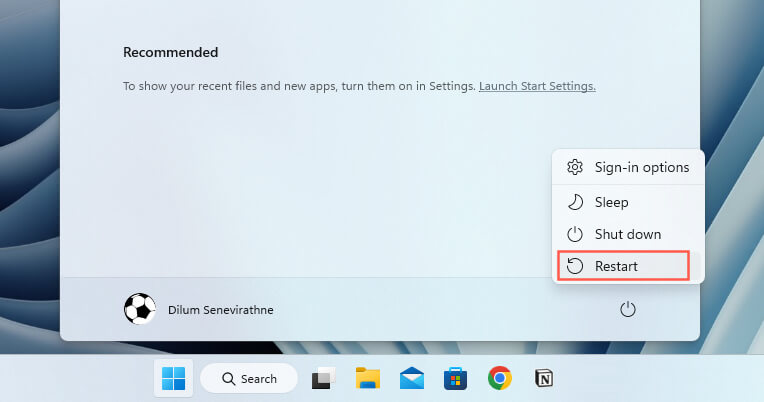The image size is (764, 402).
Task: Click the Dilum Senevirathne account name
Action: 220,310
